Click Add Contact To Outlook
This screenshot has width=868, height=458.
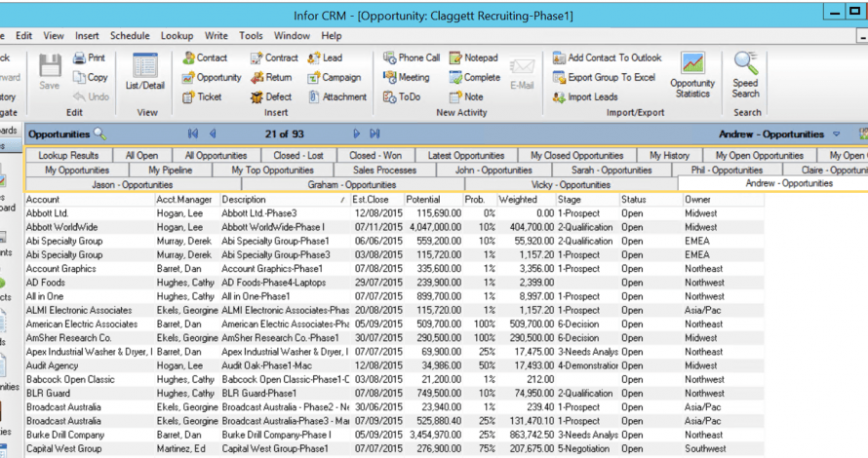(x=607, y=57)
